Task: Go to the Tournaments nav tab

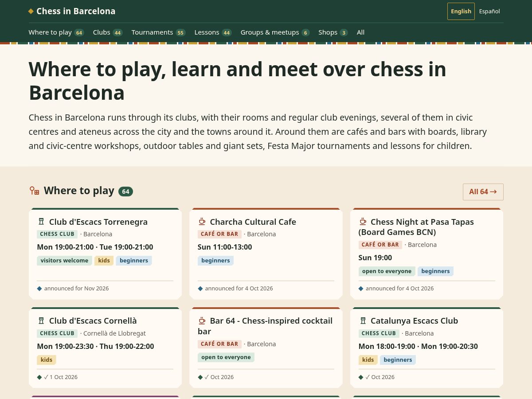Action: click(158, 32)
